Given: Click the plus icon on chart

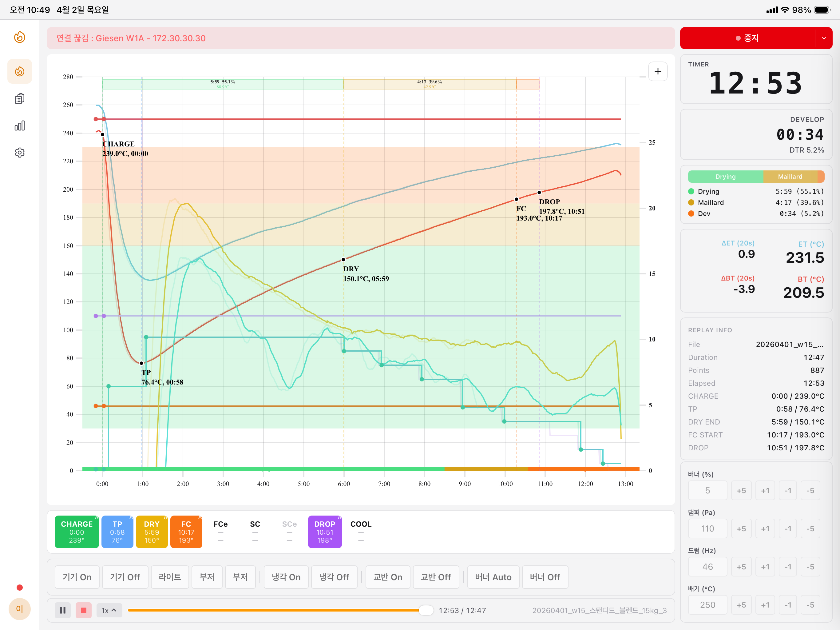Looking at the screenshot, I should pos(658,71).
